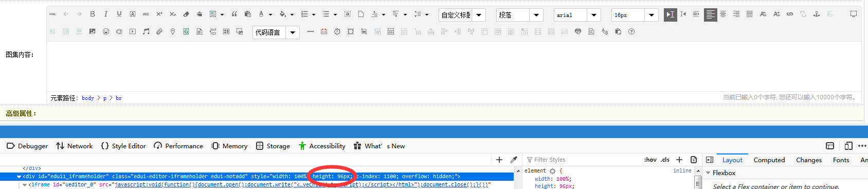Collapse the Flexbox section in Layout panel
This screenshot has height=189, width=868.
point(708,173)
